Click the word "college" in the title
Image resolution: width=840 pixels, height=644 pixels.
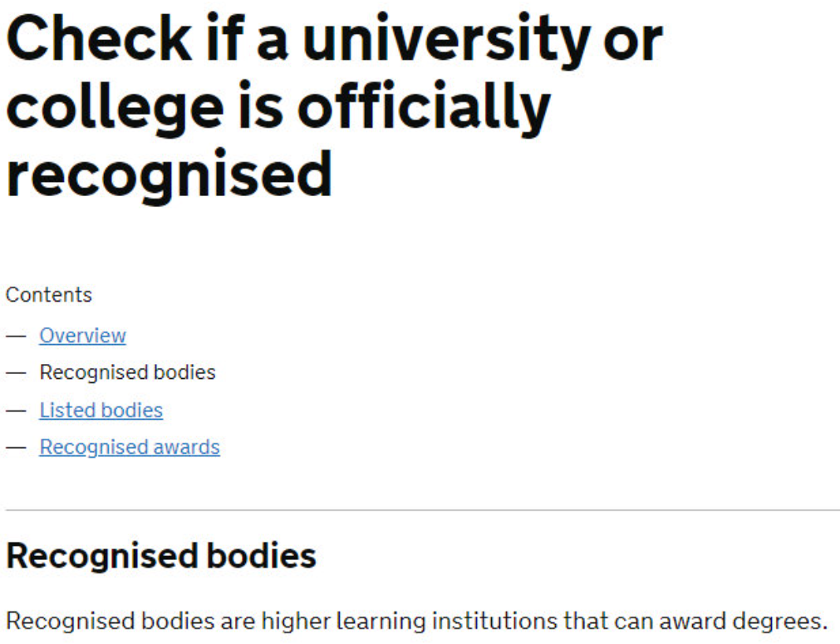pos(114,108)
